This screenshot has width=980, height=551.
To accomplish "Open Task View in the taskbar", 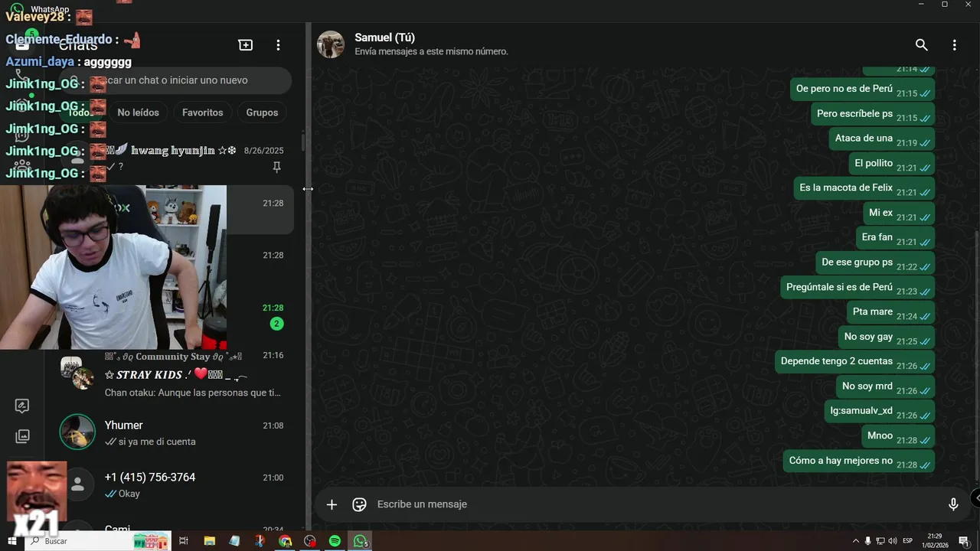I will click(x=184, y=541).
